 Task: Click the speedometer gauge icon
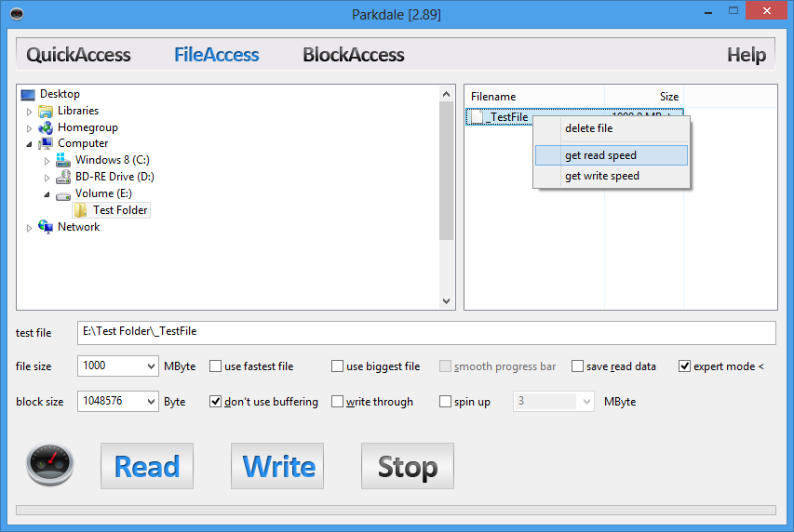[49, 465]
